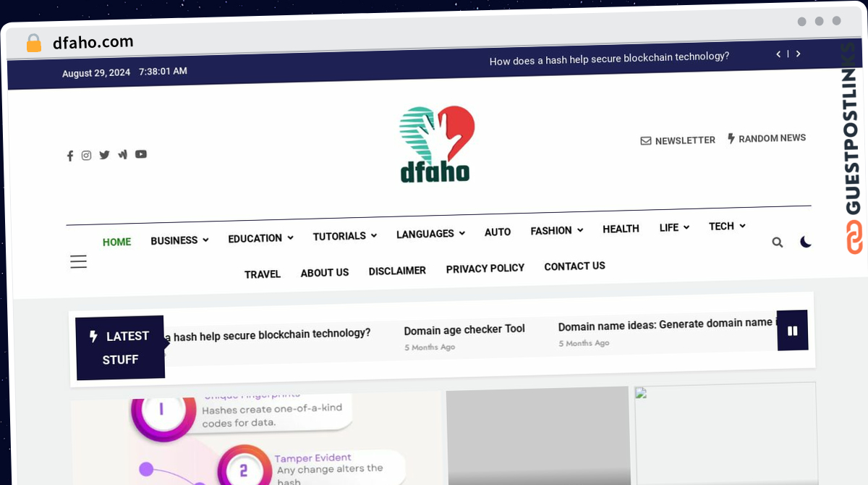
Task: Open the broken image card
Action: tap(726, 434)
